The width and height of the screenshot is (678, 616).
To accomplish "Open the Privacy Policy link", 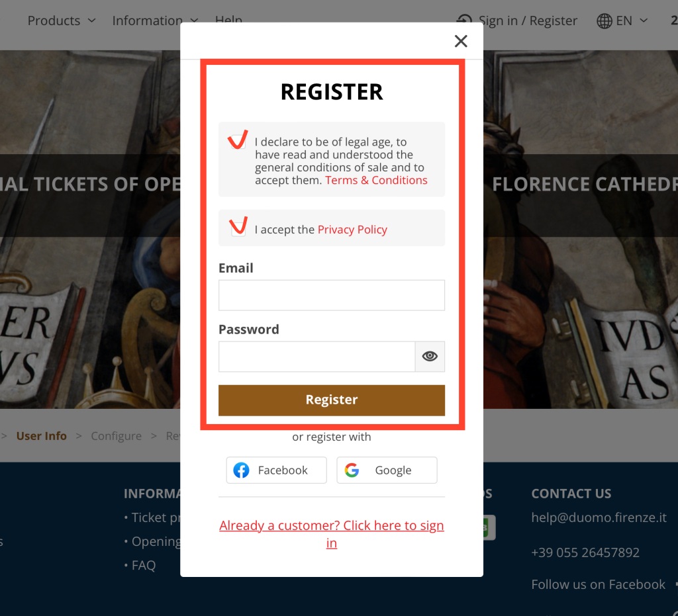I will (352, 230).
